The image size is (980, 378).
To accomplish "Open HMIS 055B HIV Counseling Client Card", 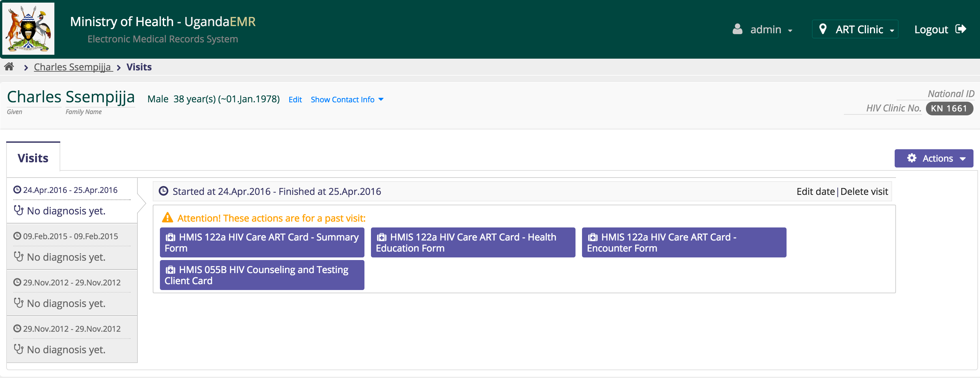I will 262,275.
